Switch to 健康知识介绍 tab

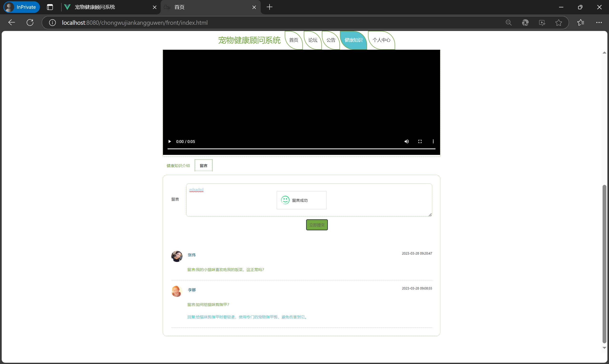click(x=178, y=166)
